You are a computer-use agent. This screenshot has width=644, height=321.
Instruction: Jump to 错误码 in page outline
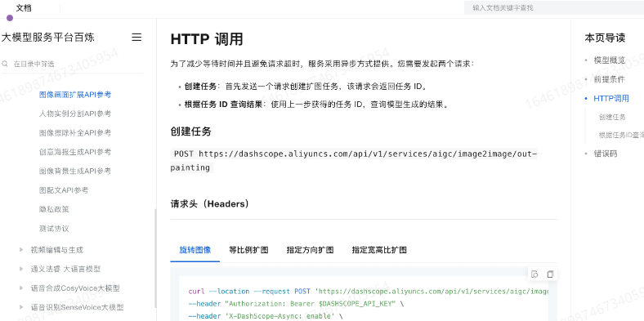click(x=606, y=154)
